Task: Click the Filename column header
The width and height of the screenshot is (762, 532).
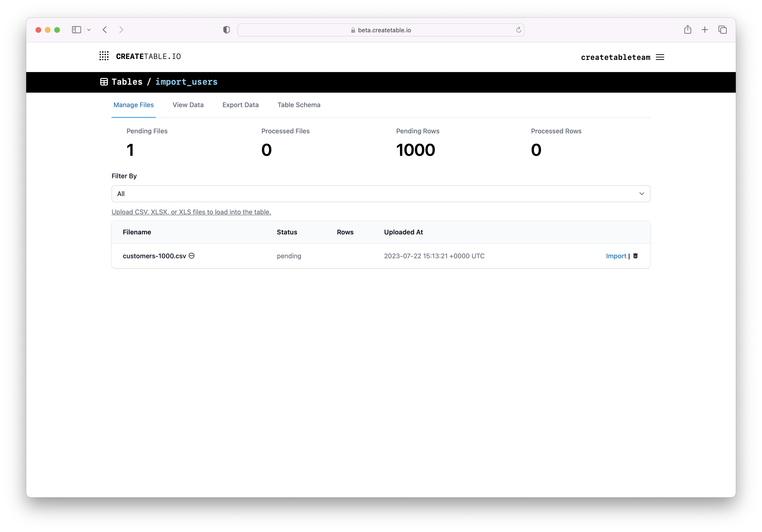Action: tap(137, 232)
